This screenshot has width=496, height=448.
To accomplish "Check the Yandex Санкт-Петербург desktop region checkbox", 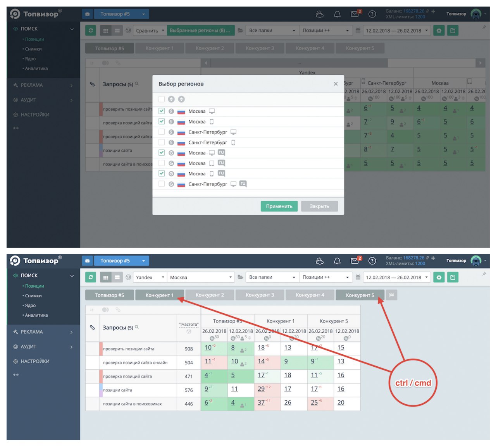I will (162, 132).
